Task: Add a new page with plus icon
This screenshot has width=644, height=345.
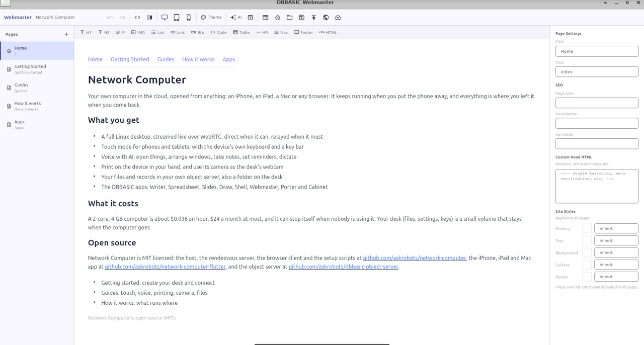Action: pyautogui.click(x=66, y=34)
